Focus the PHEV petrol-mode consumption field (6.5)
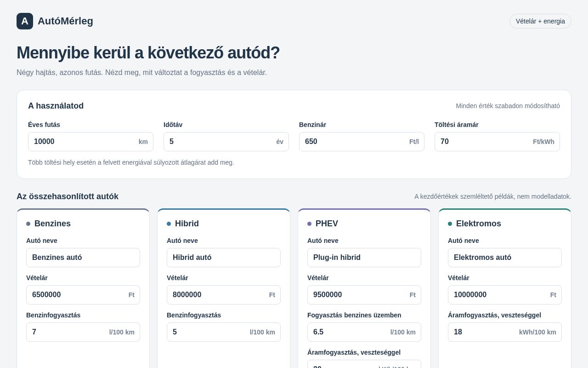The image size is (588, 368). pyautogui.click(x=364, y=332)
